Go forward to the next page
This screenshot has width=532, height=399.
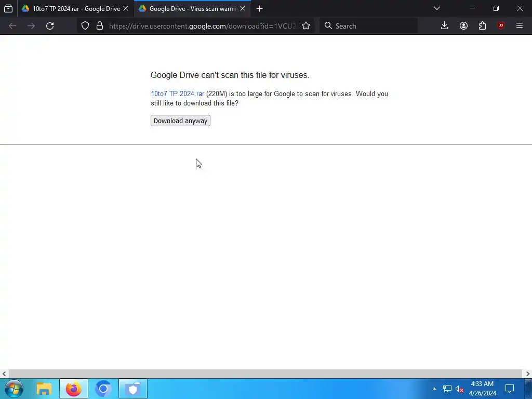point(31,26)
